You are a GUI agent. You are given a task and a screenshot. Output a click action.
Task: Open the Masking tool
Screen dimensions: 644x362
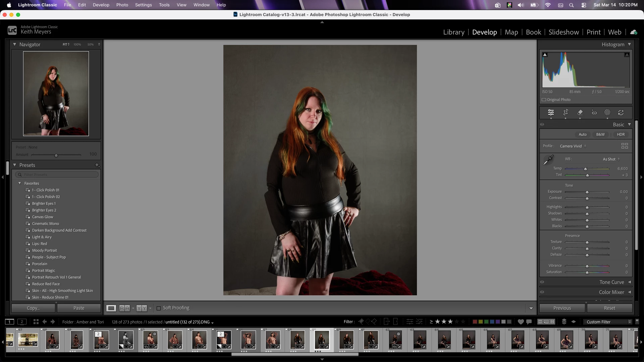point(607,113)
